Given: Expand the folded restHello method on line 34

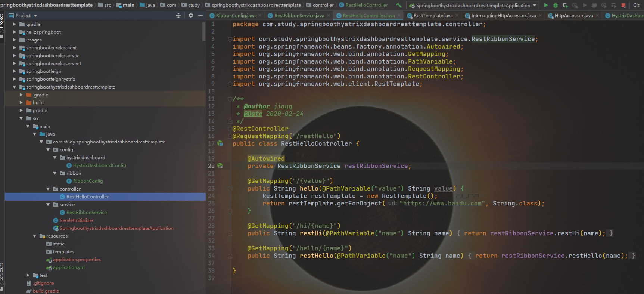Looking at the screenshot, I should 230,256.
